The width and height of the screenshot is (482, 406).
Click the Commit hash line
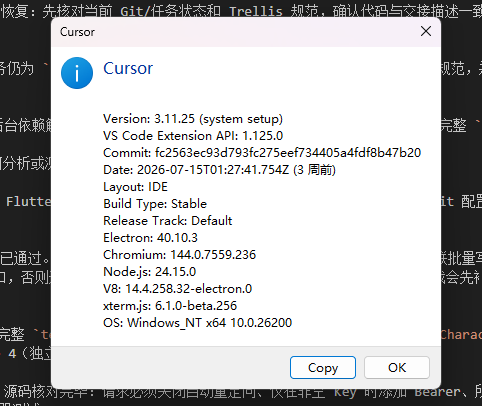click(262, 153)
